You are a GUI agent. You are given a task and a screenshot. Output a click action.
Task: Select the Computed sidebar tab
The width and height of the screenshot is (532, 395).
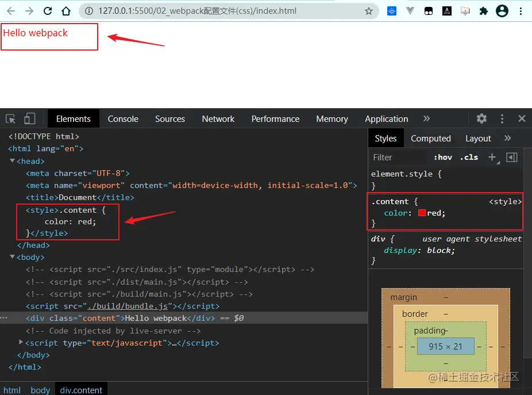pos(431,138)
